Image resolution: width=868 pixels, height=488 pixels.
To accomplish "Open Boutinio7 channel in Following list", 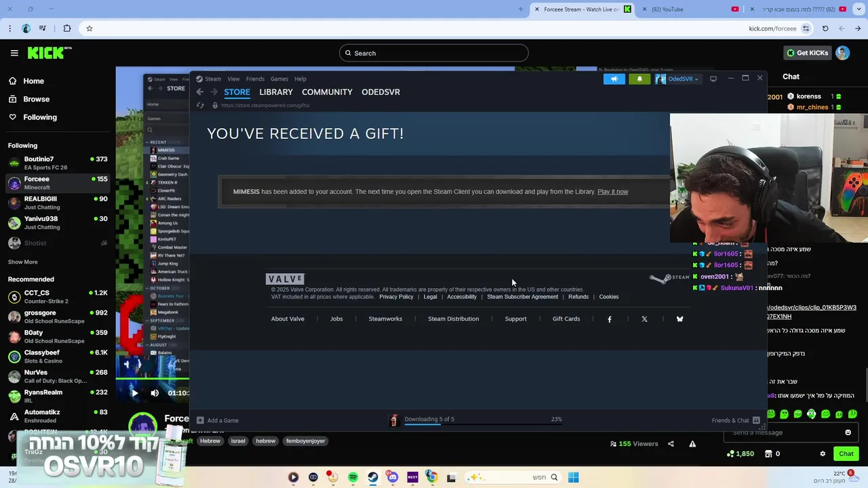I will tap(58, 163).
